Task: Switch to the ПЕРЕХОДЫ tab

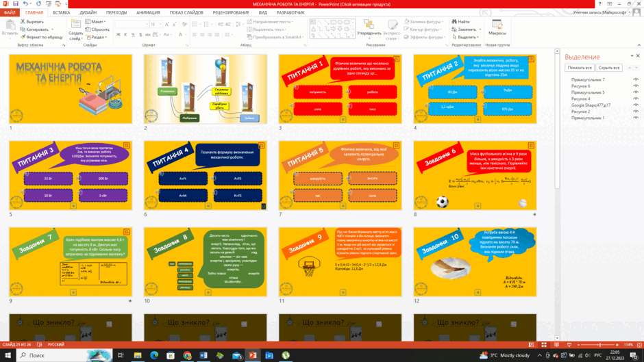Action: coord(116,13)
